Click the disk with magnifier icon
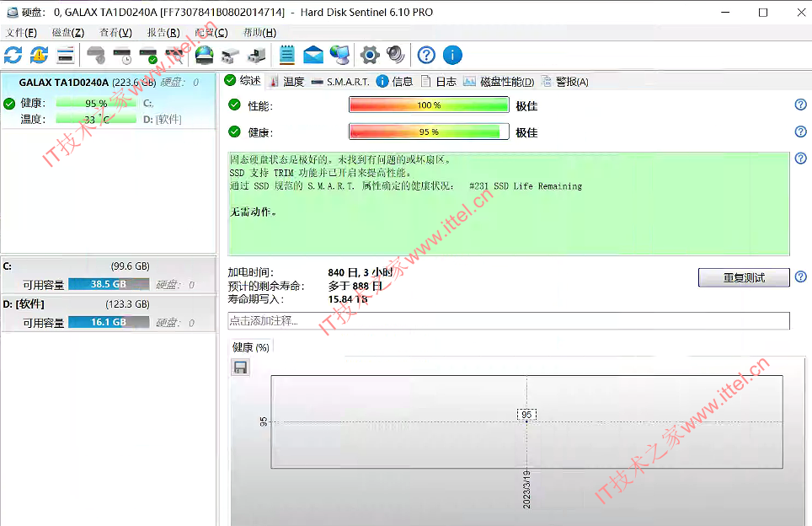This screenshot has width=812, height=526. tap(175, 55)
